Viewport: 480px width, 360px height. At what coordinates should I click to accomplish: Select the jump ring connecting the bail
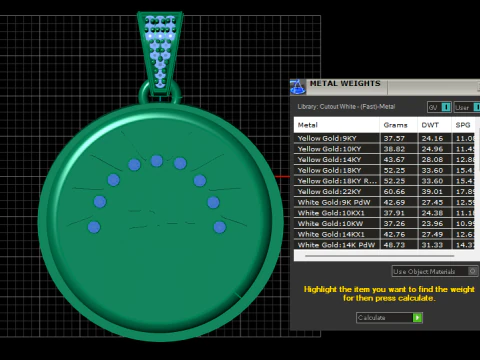[x=143, y=93]
